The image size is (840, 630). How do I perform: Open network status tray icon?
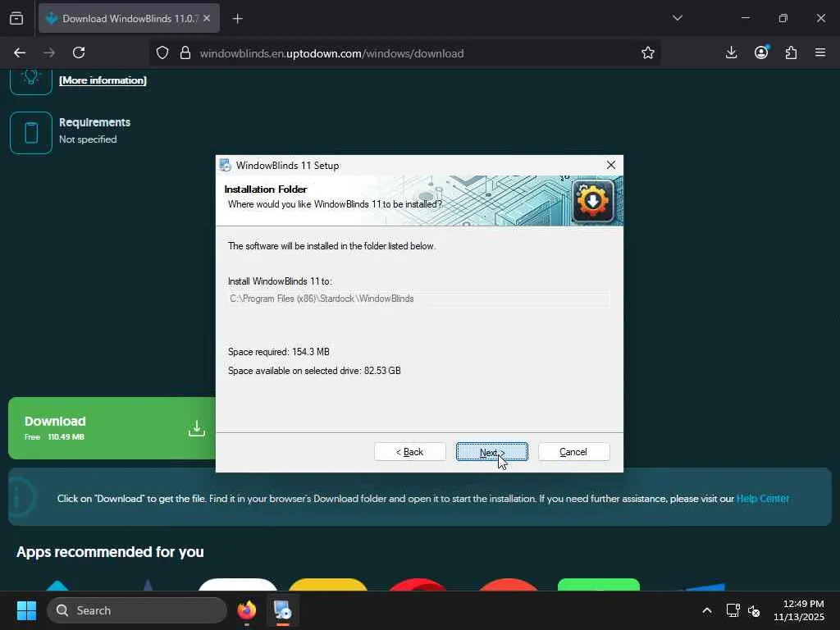pyautogui.click(x=733, y=610)
